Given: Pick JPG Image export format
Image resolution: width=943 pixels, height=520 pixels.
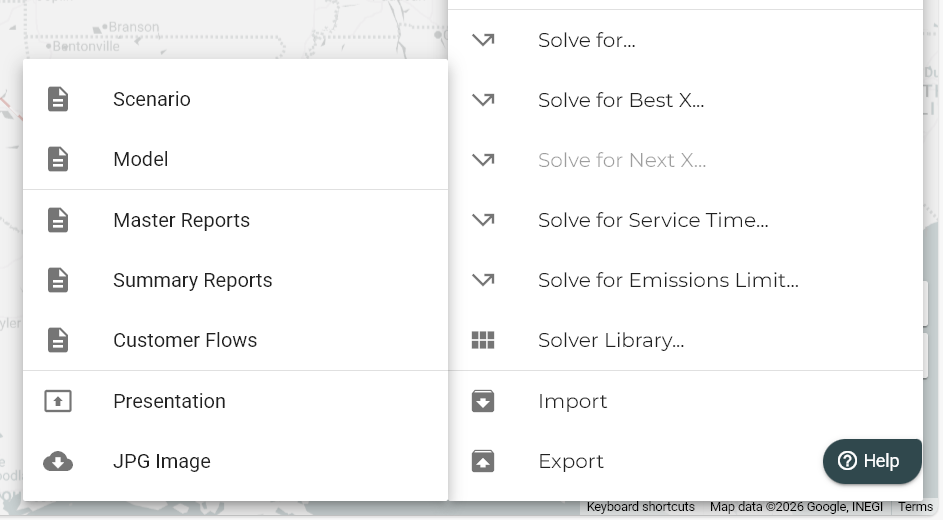Looking at the screenshot, I should tap(161, 461).
